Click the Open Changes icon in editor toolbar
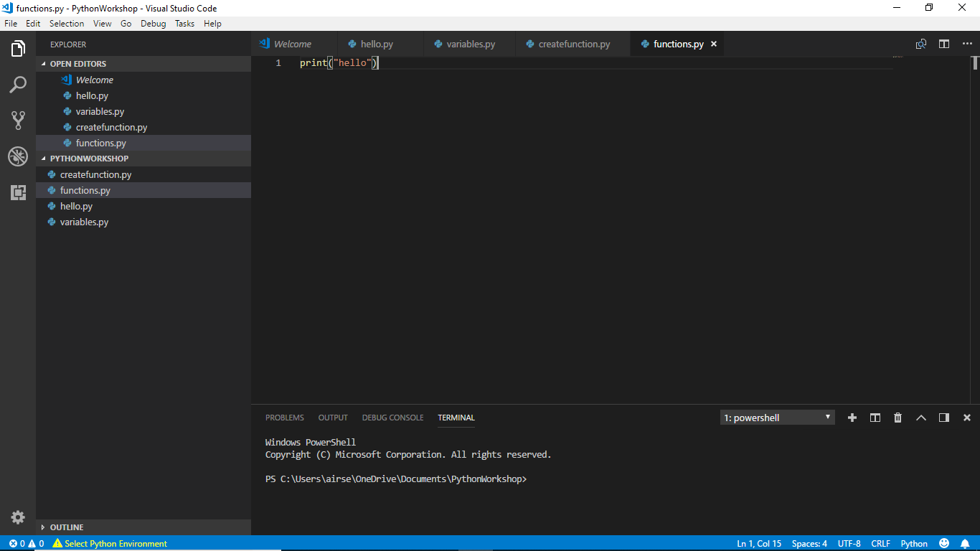The height and width of the screenshot is (551, 980). click(x=921, y=44)
